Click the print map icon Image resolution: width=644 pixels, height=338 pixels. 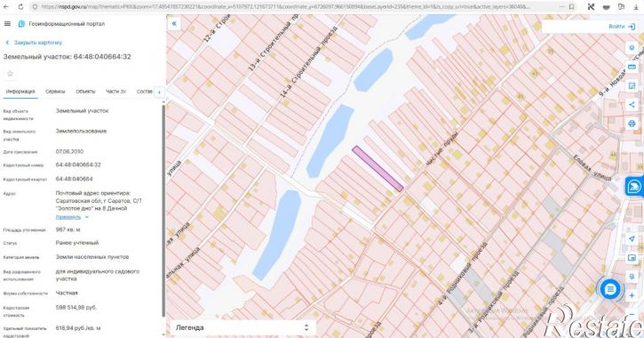[x=632, y=124]
